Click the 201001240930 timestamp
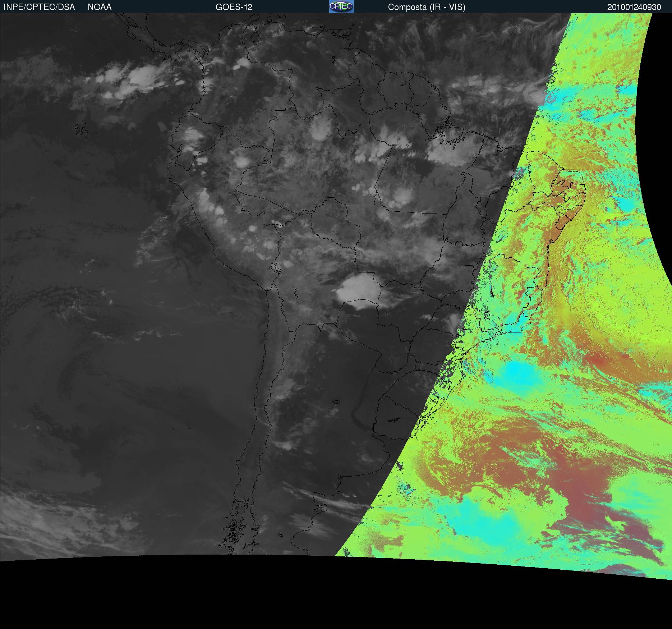This screenshot has width=672, height=629. point(634,7)
